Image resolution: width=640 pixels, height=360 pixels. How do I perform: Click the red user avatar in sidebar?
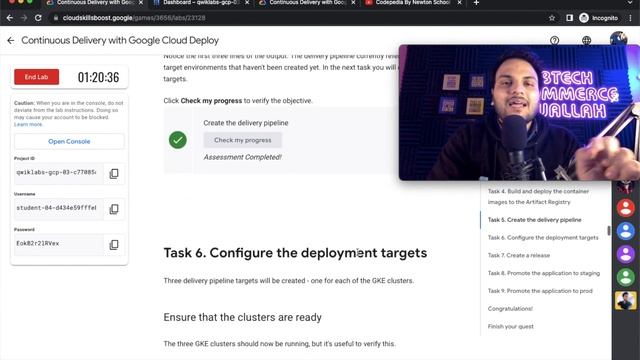(x=625, y=208)
